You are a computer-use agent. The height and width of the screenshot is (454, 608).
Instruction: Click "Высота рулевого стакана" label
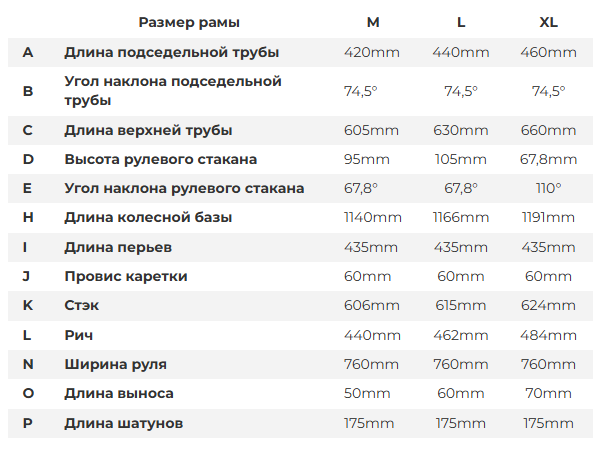pyautogui.click(x=161, y=159)
